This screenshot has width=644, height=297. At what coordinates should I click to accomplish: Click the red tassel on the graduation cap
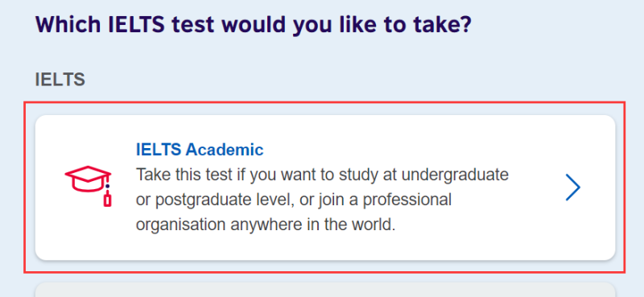click(x=108, y=197)
